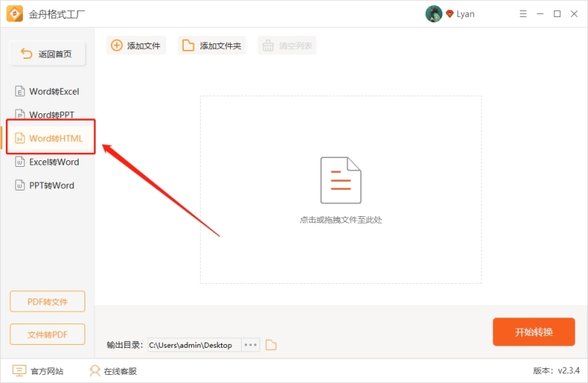Click the document icon in the drop area
The height and width of the screenshot is (383, 588).
340,180
